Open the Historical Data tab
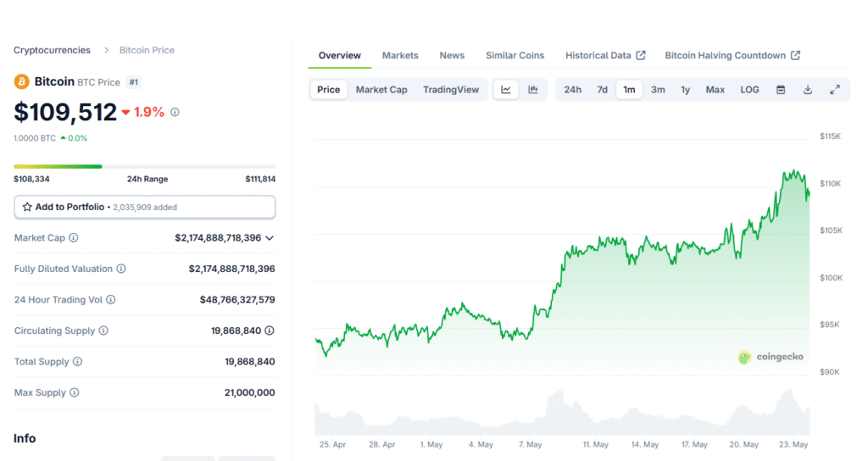The width and height of the screenshot is (868, 461). click(605, 55)
